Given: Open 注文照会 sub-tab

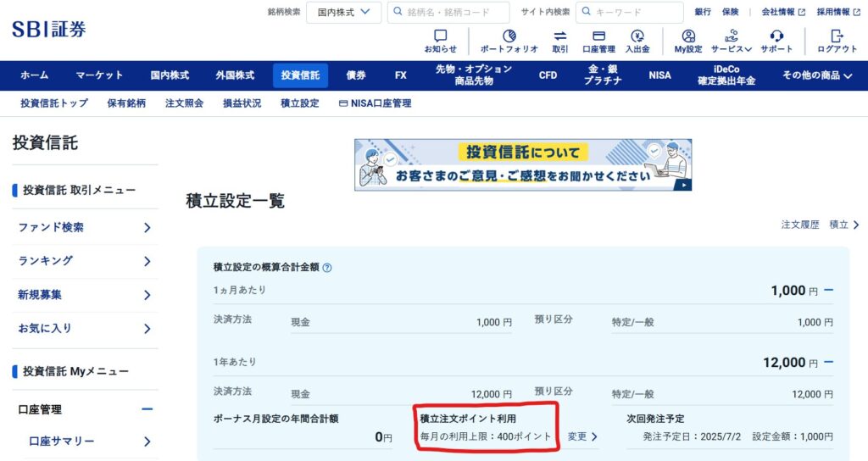Looking at the screenshot, I should [x=184, y=103].
